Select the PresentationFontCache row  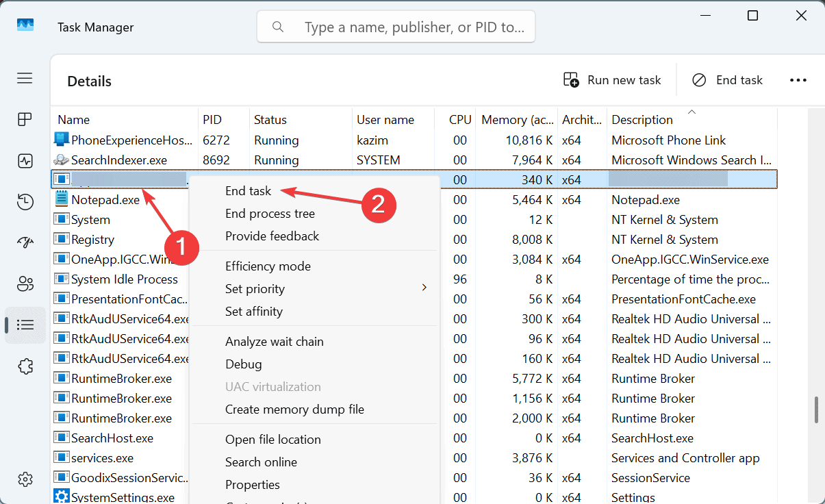point(415,299)
